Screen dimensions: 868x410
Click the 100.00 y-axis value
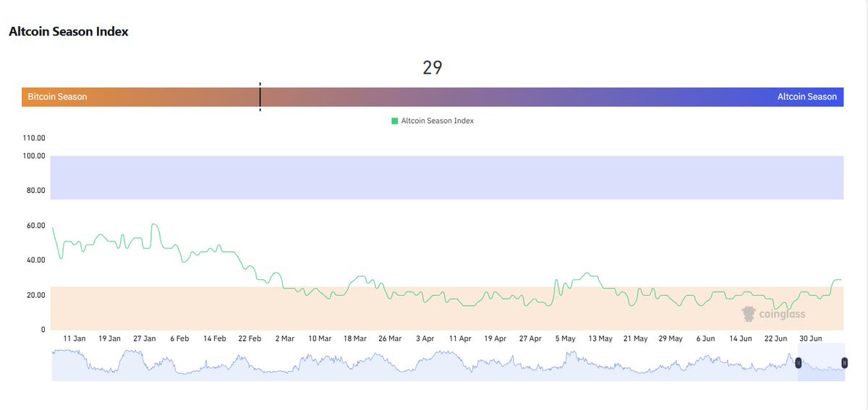point(35,156)
